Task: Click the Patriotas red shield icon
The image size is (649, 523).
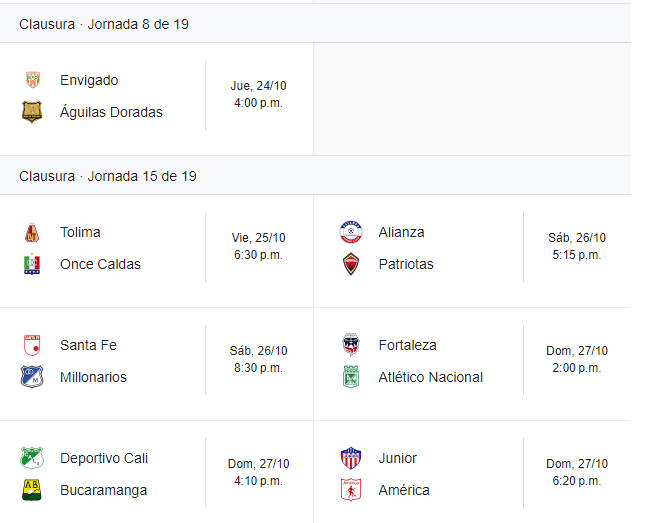Action: 351,264
